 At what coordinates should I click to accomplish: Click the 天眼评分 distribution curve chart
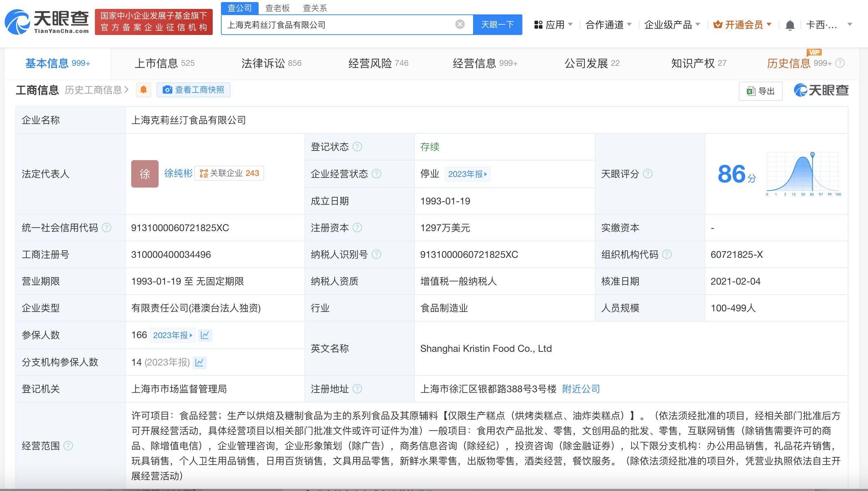[x=804, y=174]
